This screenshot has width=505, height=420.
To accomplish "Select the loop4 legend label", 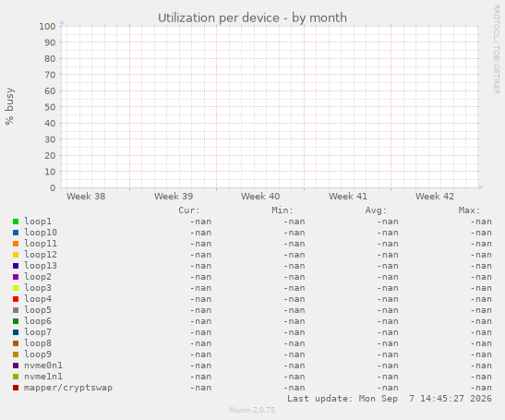I will [x=38, y=299].
